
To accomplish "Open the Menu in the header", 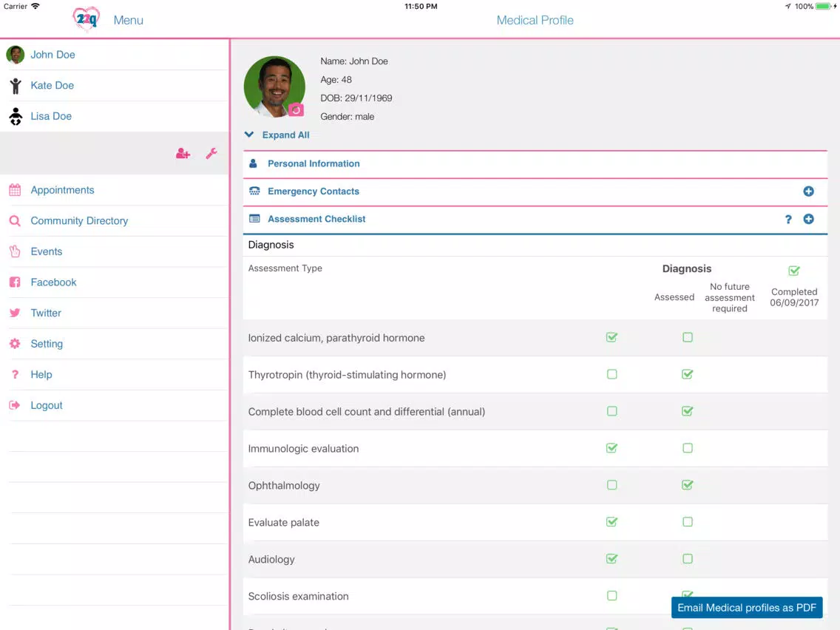I will click(x=128, y=21).
